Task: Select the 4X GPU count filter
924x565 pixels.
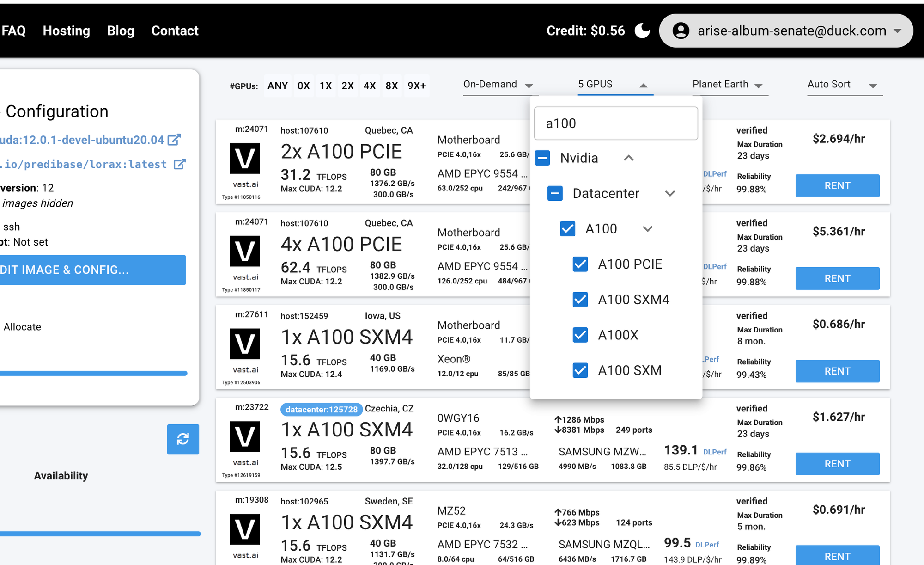Action: [x=369, y=86]
